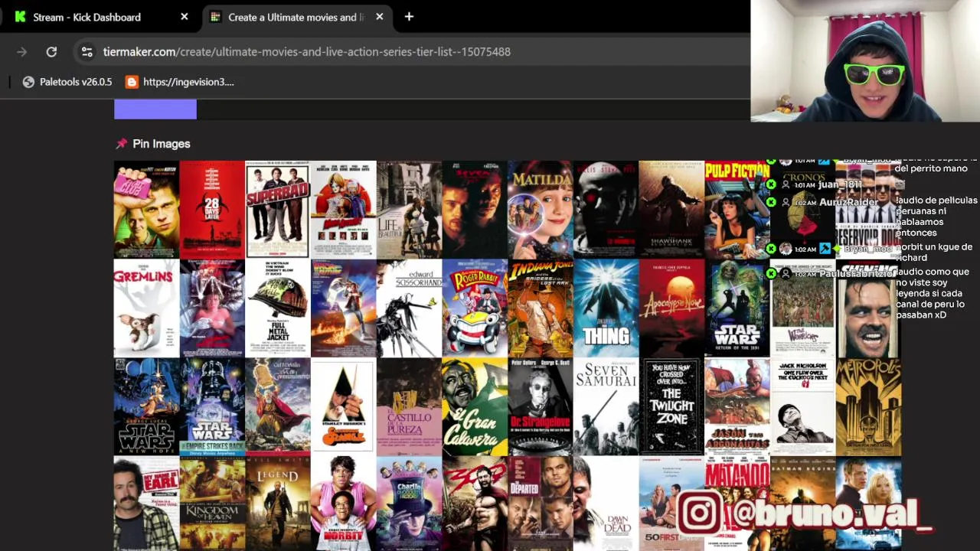
Task: Select the Metropolis poster
Action: coord(868,407)
